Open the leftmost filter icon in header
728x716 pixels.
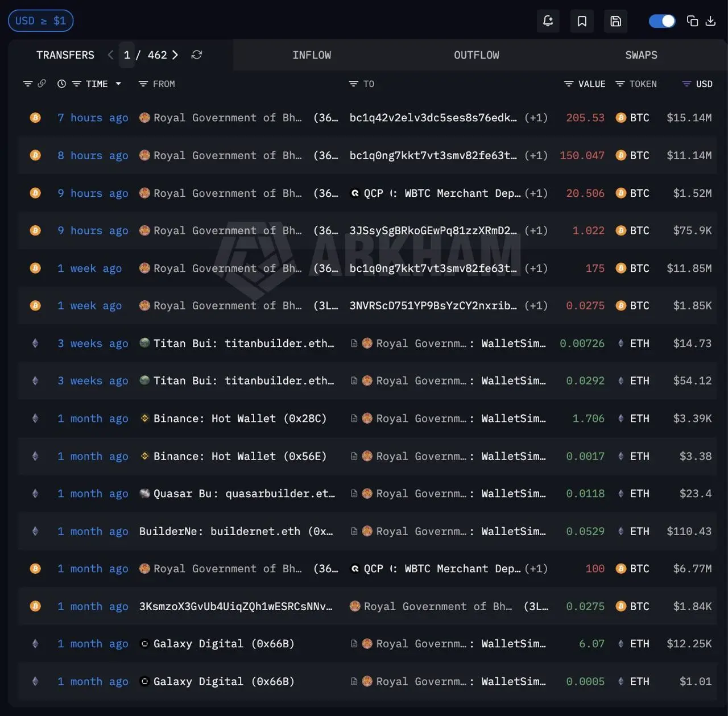tap(27, 84)
